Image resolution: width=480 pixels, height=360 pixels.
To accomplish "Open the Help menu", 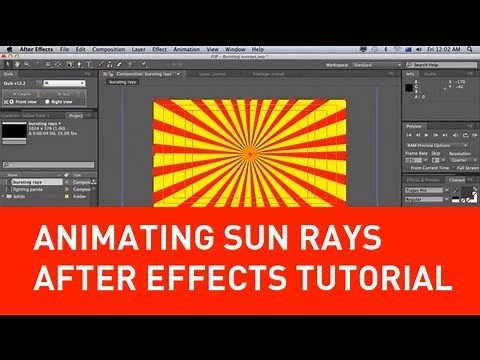I will 257,49.
